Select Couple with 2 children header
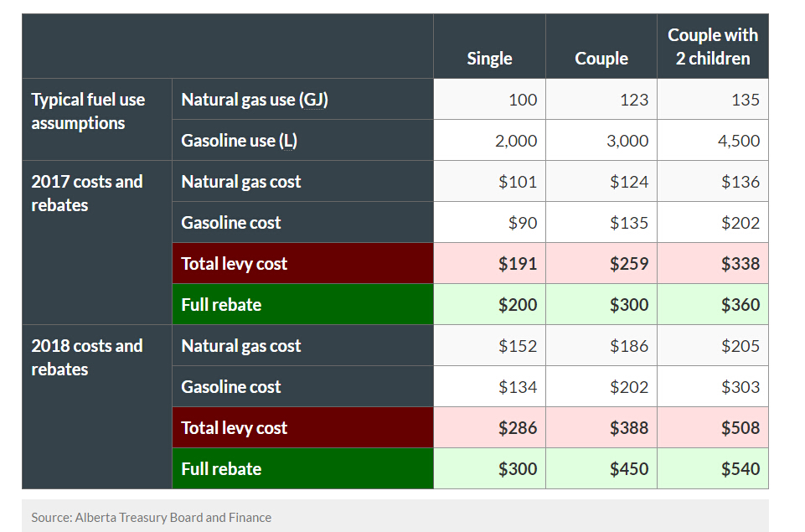Image resolution: width=805 pixels, height=532 pixels. pyautogui.click(x=713, y=46)
